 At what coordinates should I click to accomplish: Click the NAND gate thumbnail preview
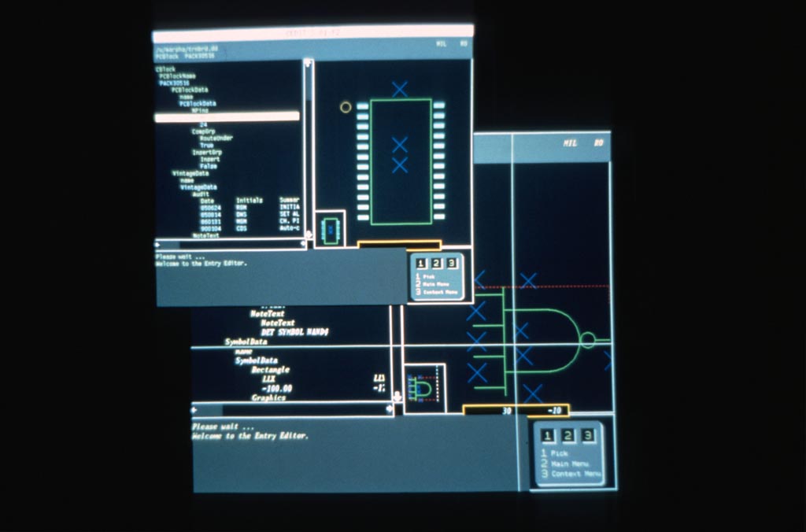pos(423,389)
